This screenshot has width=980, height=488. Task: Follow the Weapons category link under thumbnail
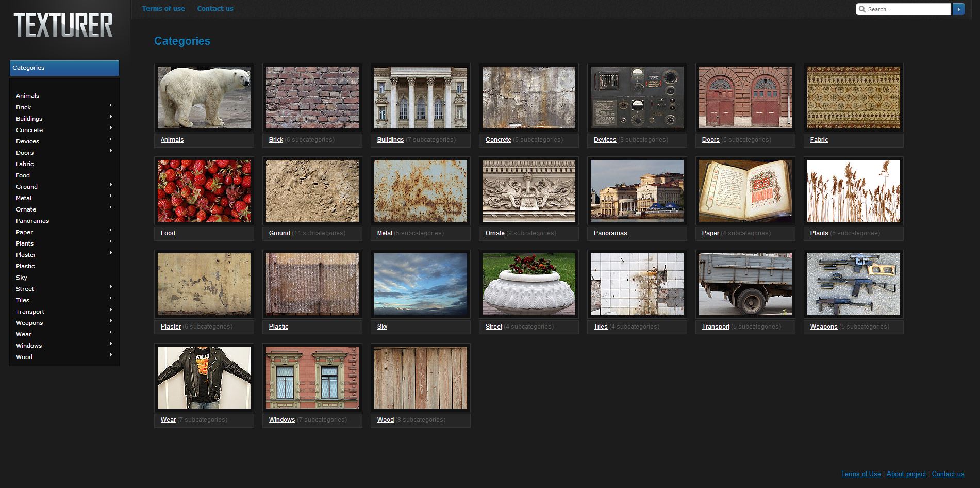(x=824, y=327)
